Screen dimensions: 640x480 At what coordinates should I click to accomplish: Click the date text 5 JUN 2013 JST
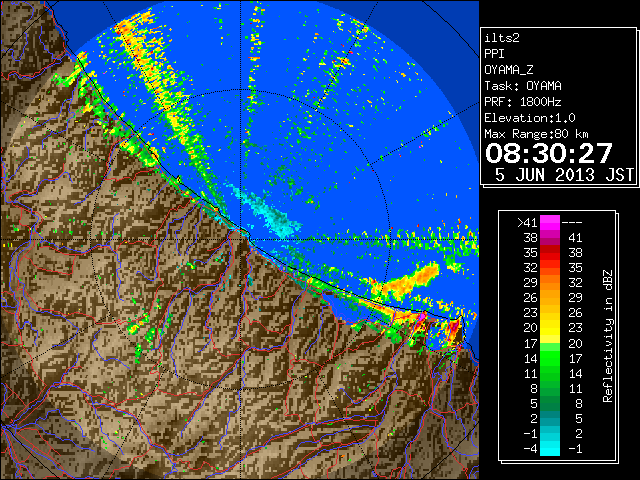(564, 175)
